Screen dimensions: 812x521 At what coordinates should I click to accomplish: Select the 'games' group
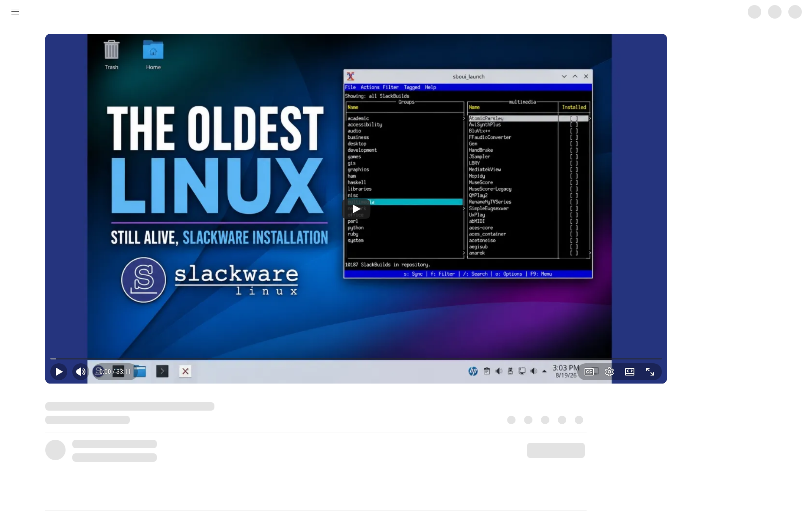[x=354, y=157]
